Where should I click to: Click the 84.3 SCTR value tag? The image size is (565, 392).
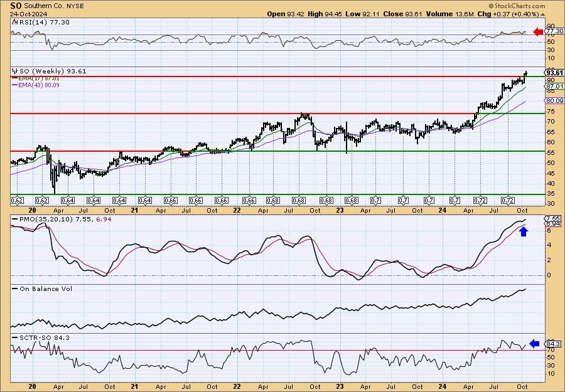tap(554, 344)
